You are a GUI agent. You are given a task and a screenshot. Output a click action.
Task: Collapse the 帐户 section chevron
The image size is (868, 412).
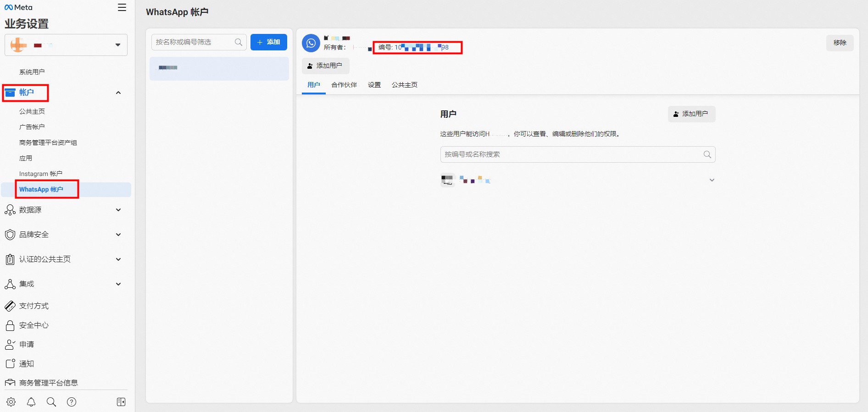pyautogui.click(x=118, y=93)
